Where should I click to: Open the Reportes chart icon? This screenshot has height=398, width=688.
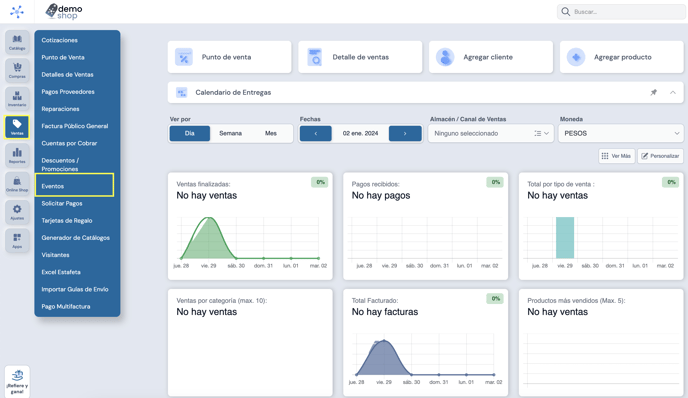[17, 155]
